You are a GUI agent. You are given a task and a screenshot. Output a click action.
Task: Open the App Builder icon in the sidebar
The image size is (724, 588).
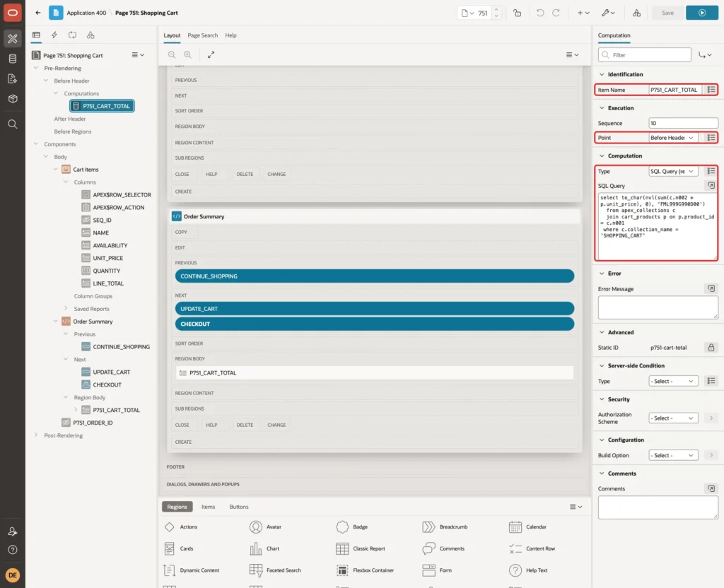coord(13,39)
